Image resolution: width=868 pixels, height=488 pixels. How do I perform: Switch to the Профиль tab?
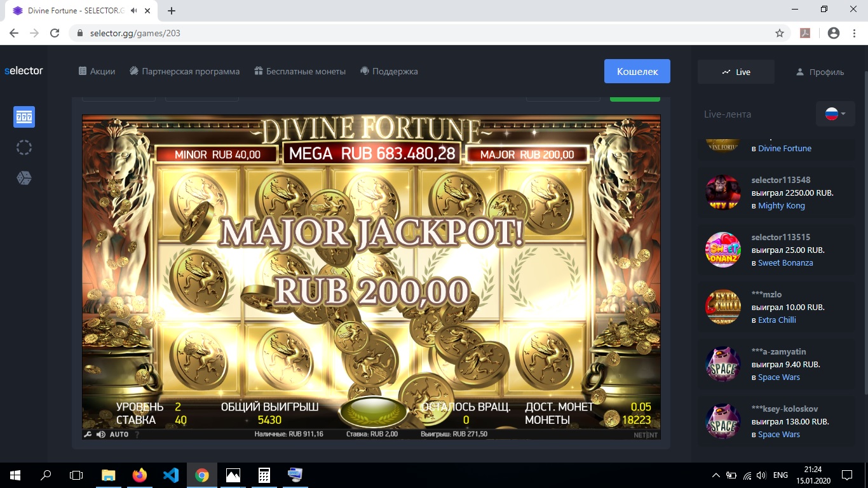(x=820, y=72)
